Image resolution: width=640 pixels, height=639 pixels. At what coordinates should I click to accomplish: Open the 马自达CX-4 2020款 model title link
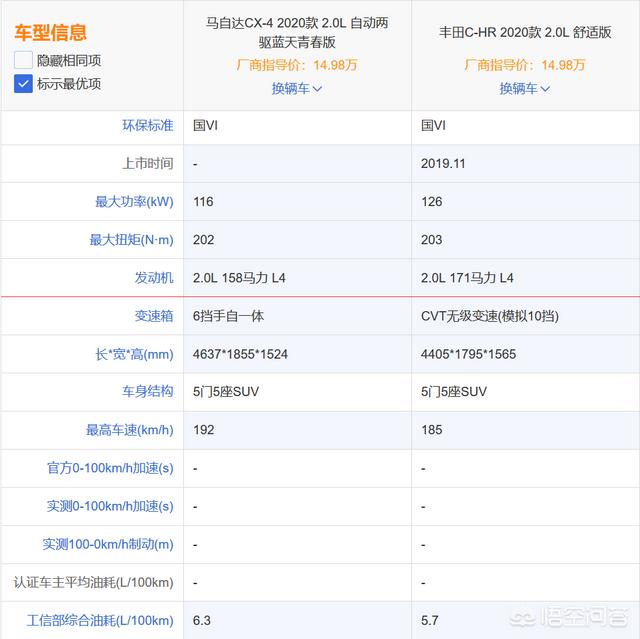[x=297, y=33]
